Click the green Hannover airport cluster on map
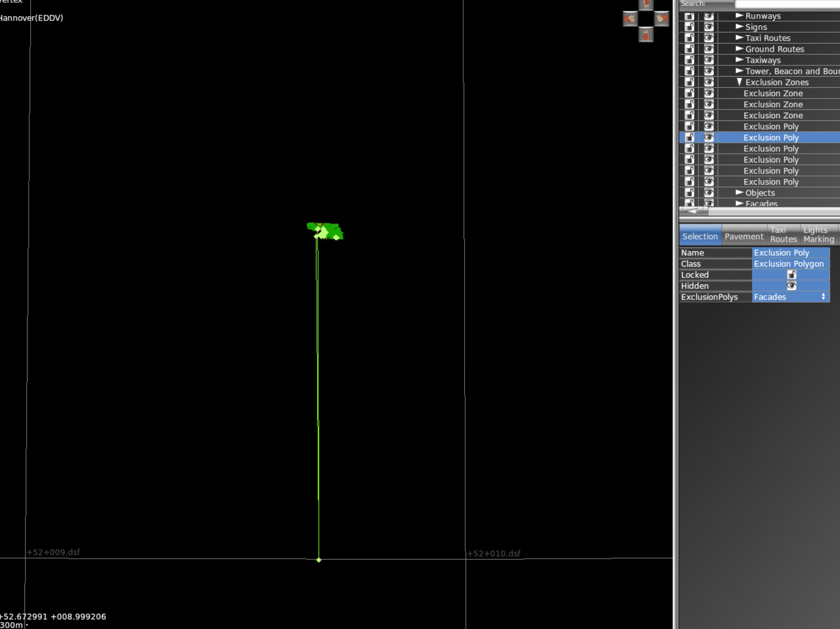 [x=325, y=231]
